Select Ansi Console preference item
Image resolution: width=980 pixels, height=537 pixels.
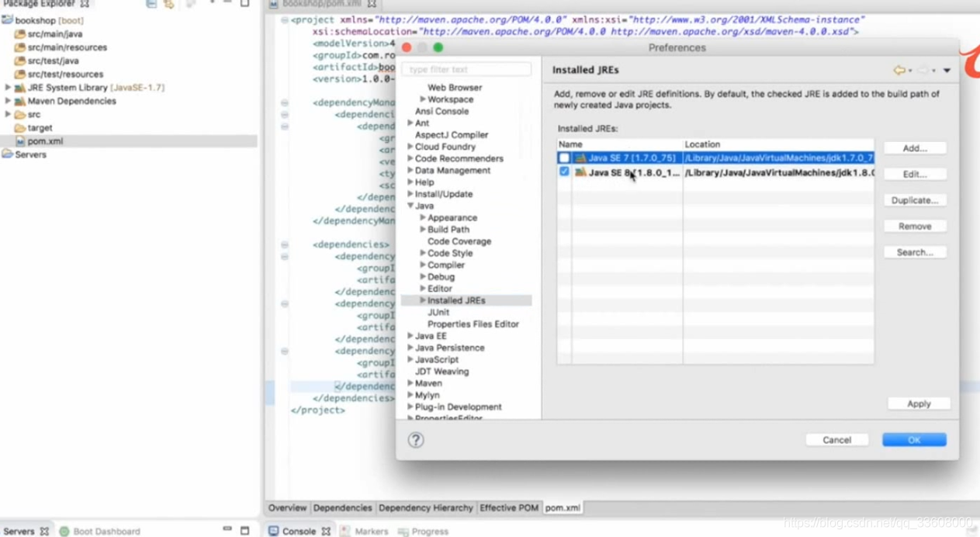(442, 111)
